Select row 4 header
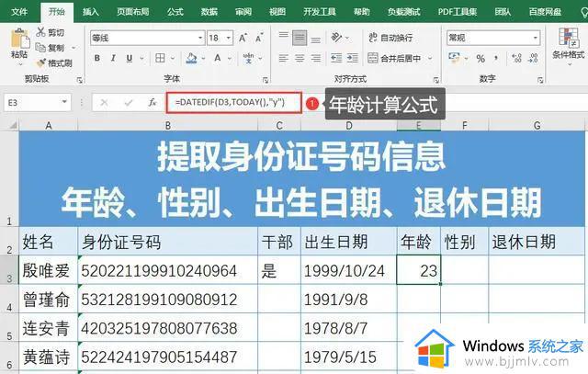This screenshot has width=588, height=374. [9, 300]
